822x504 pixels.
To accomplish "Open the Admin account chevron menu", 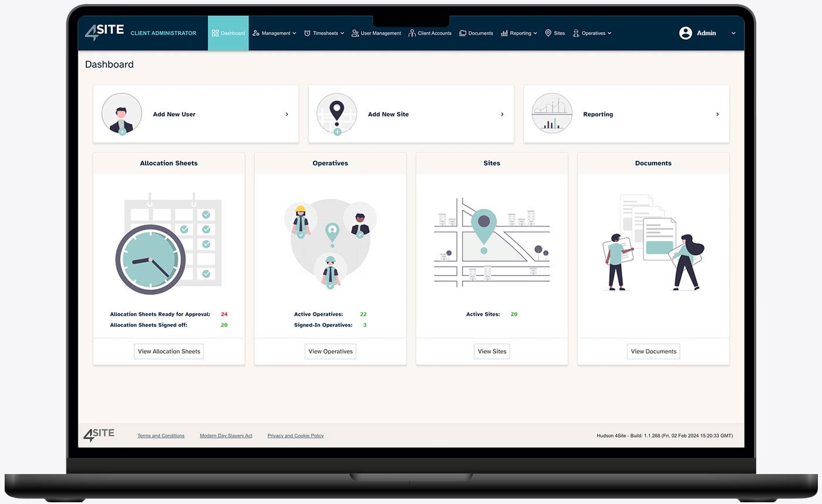I will click(x=733, y=33).
